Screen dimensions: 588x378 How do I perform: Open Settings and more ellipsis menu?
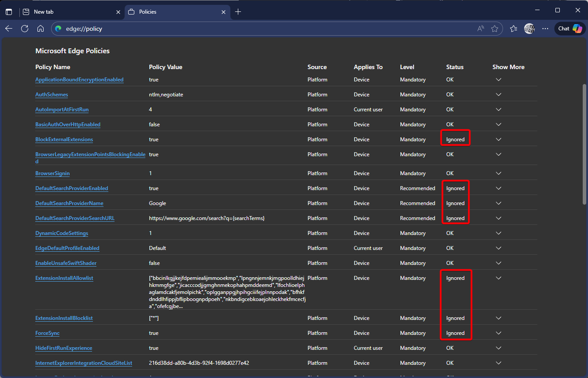click(545, 29)
